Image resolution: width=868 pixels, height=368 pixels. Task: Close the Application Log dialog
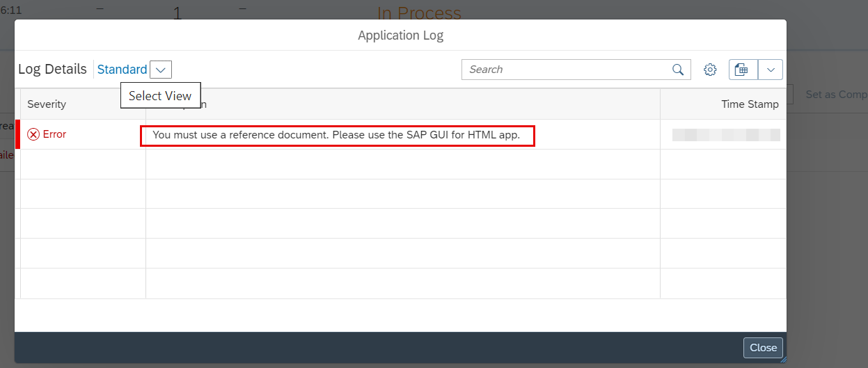click(763, 348)
